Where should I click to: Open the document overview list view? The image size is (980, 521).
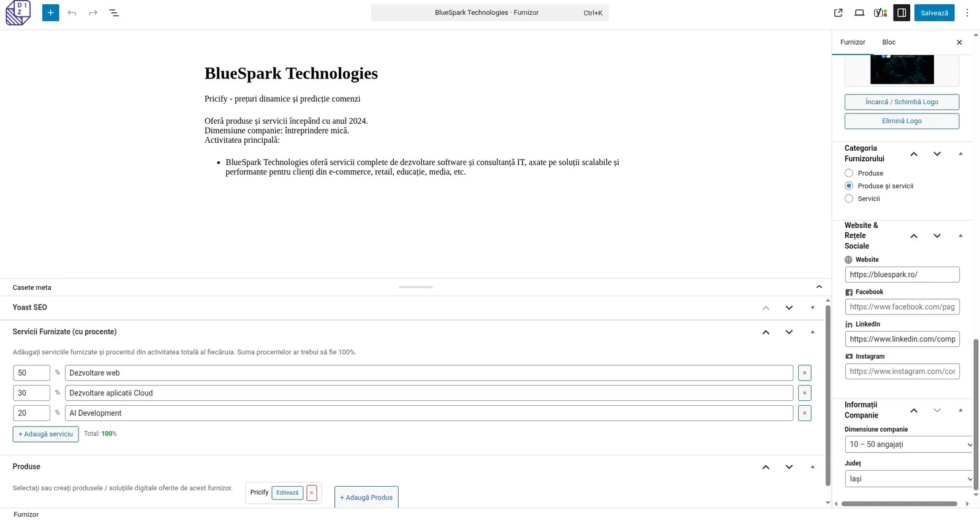pyautogui.click(x=114, y=13)
